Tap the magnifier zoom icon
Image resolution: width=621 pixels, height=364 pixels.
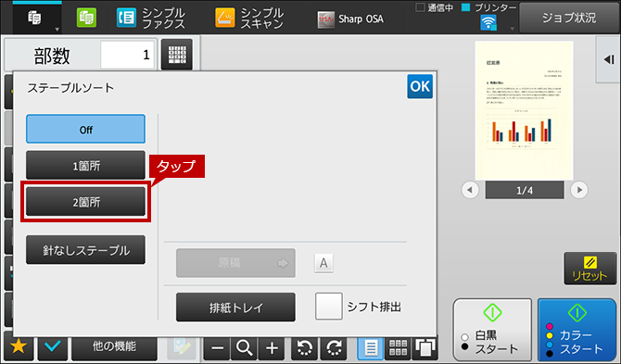click(x=245, y=348)
